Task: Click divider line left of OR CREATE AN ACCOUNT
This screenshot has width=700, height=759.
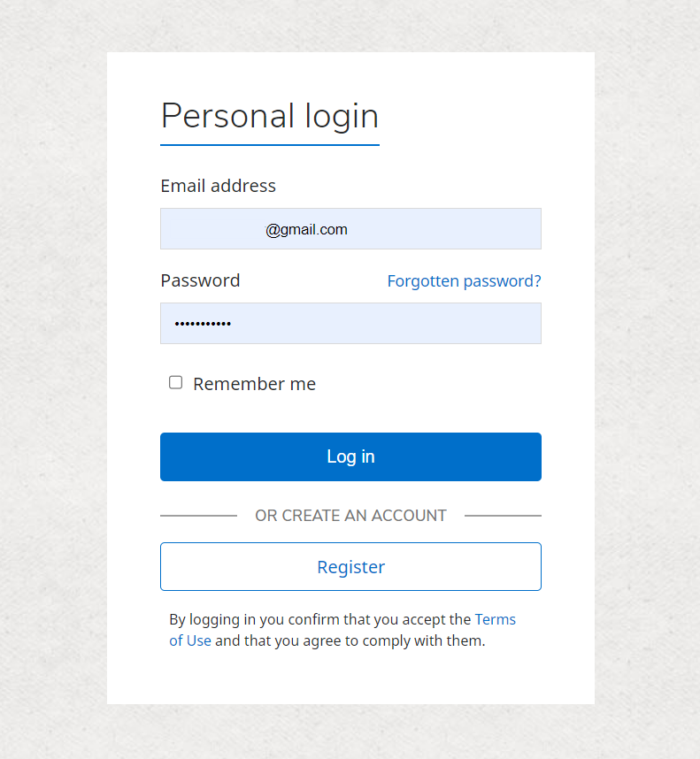Action: (x=199, y=516)
